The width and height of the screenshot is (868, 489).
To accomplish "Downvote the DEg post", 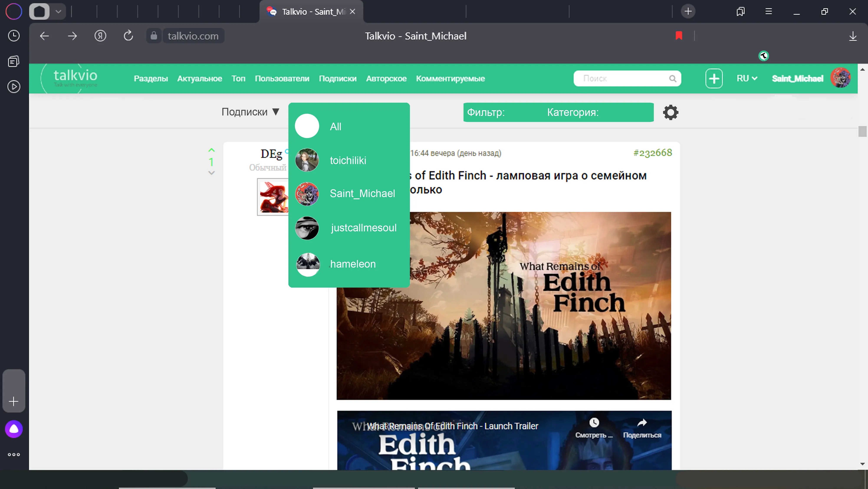I will tap(212, 173).
